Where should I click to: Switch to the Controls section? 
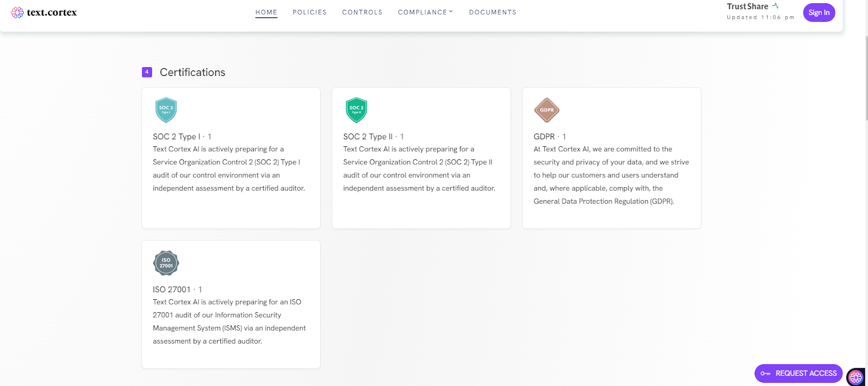(x=362, y=12)
